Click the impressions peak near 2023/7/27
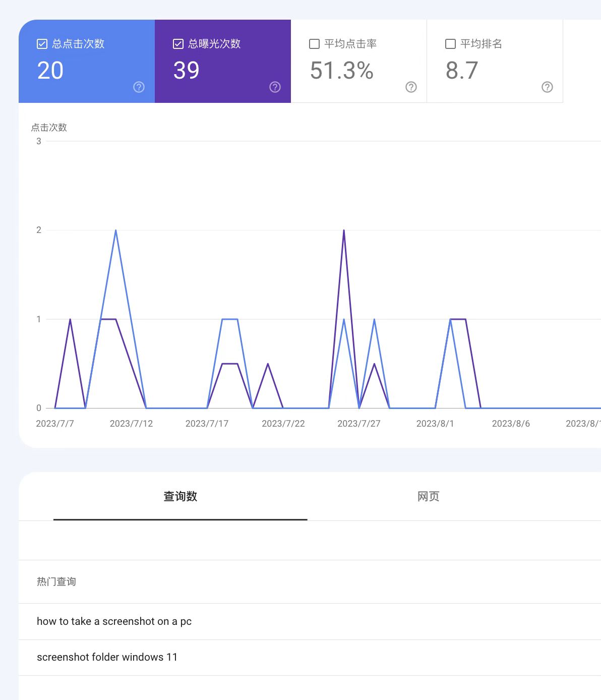Screen dimensions: 601x700 tap(344, 230)
